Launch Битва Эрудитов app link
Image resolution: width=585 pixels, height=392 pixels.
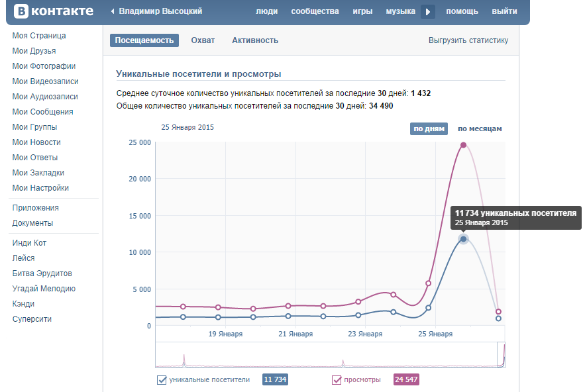42,273
